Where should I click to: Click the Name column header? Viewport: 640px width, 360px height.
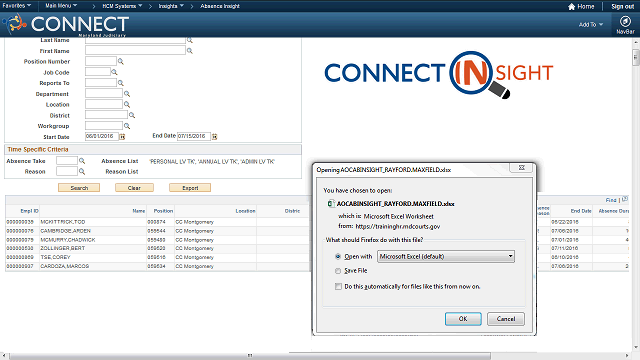[x=139, y=211]
